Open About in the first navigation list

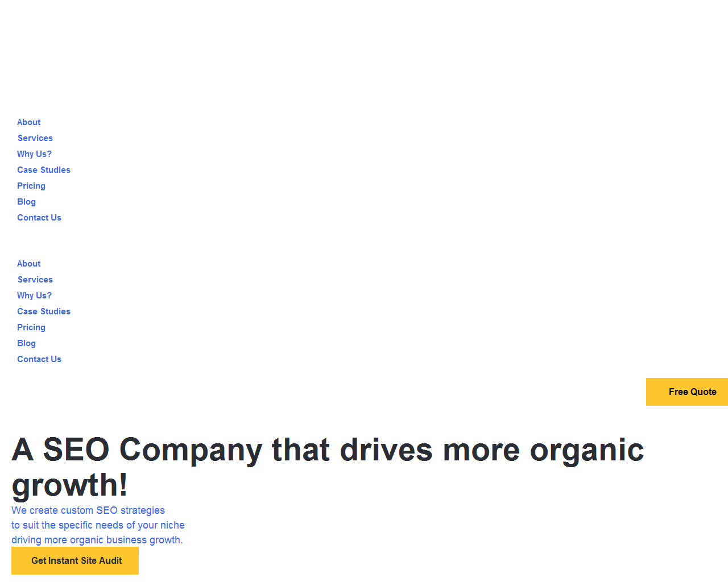[x=29, y=122]
